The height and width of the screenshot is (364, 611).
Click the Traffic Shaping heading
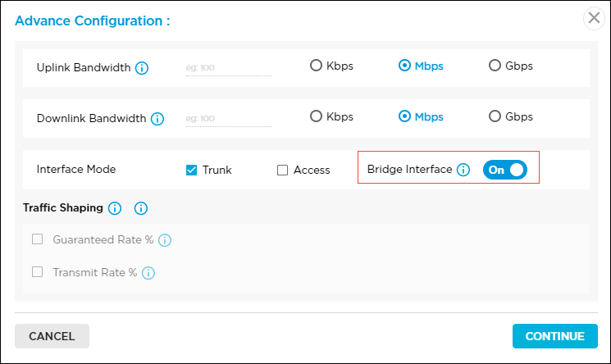63,207
